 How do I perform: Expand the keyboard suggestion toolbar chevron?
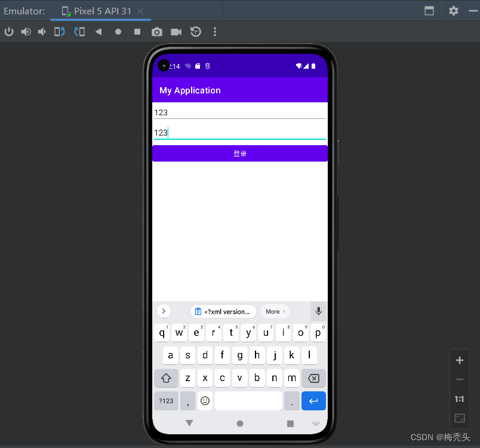coord(163,311)
